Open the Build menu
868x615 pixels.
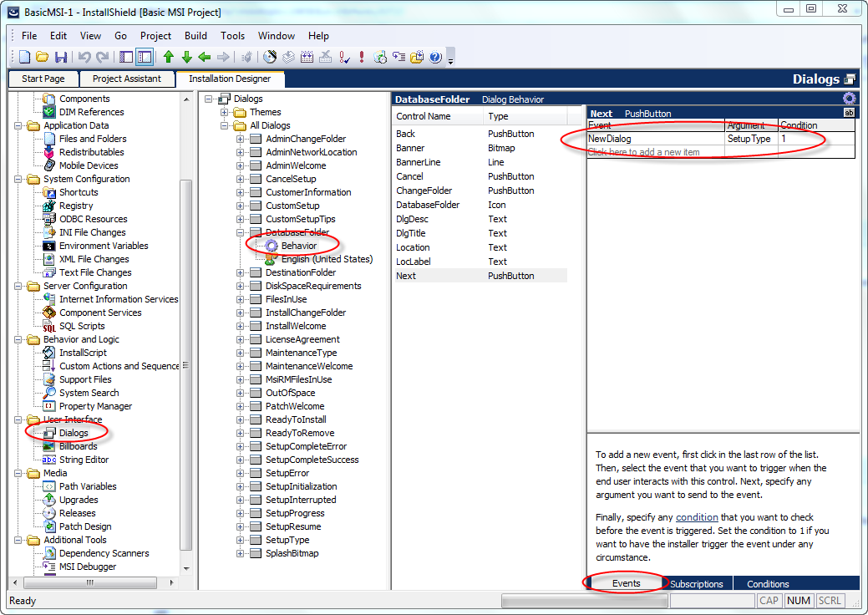(195, 36)
